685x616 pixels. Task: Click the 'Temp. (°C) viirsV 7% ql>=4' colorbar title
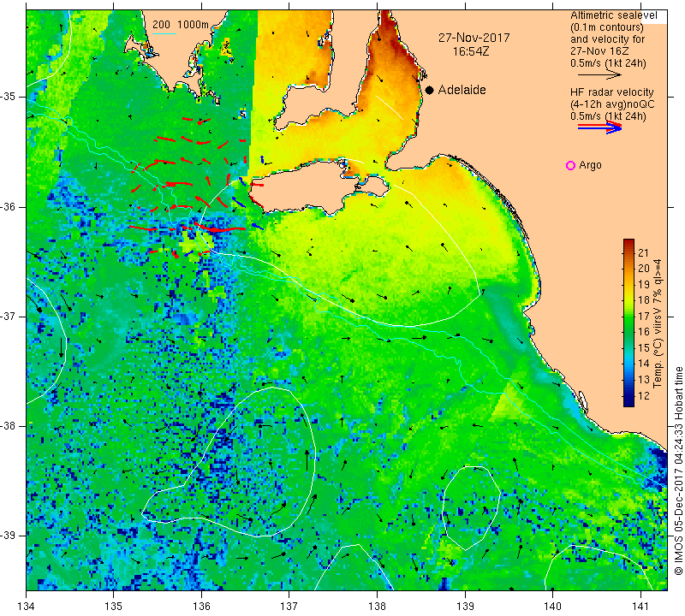tap(658, 323)
